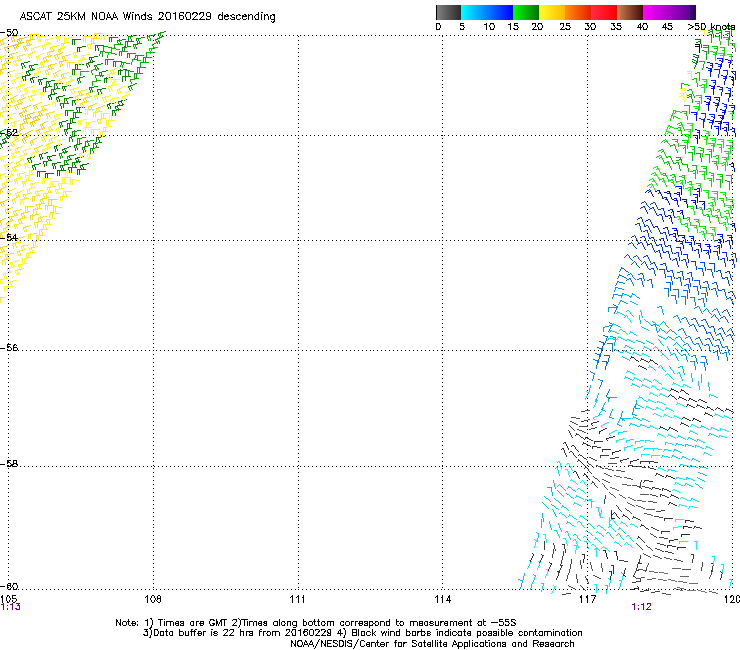The height and width of the screenshot is (650, 740).
Task: Click the '25' legend scale label
Action: tap(565, 27)
